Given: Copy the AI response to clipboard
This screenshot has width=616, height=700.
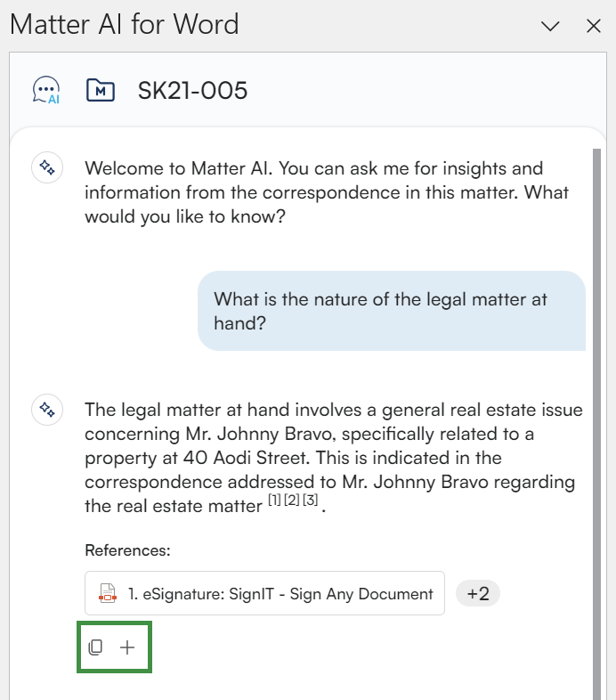Looking at the screenshot, I should [x=95, y=647].
